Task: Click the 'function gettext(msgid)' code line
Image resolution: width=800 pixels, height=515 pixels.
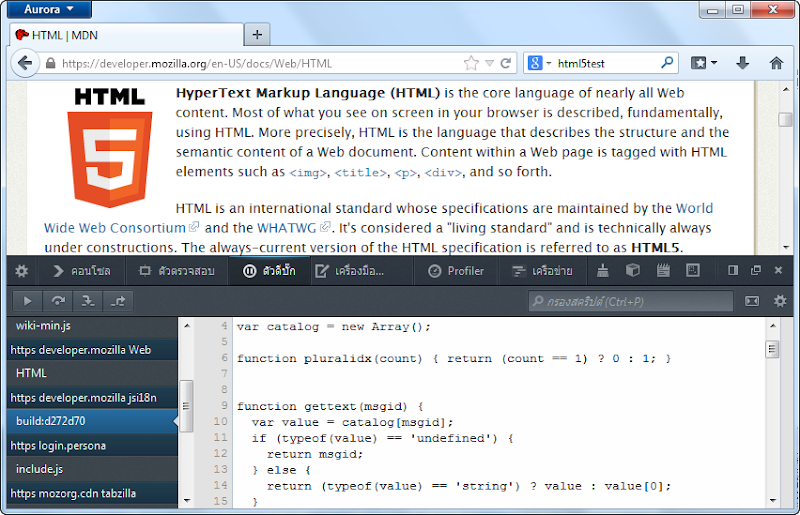Action: pos(330,406)
